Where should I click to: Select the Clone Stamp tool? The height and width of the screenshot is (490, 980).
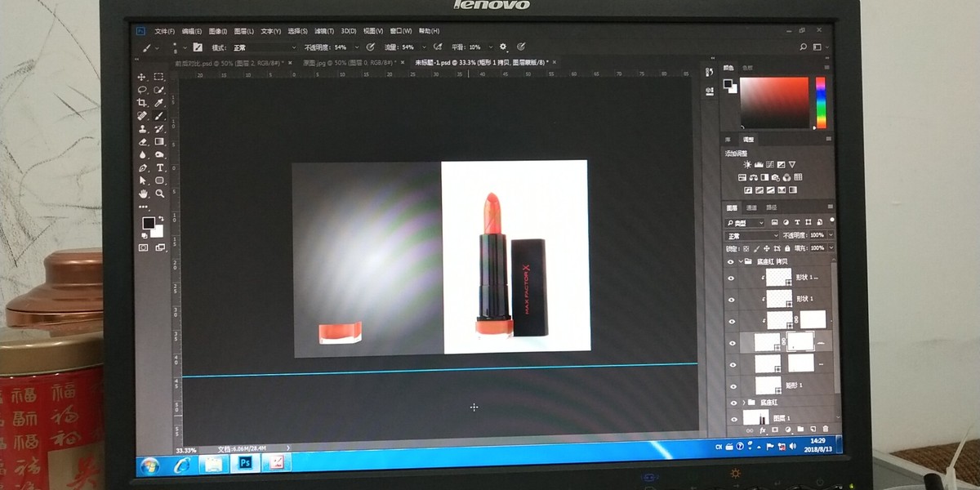tap(142, 129)
